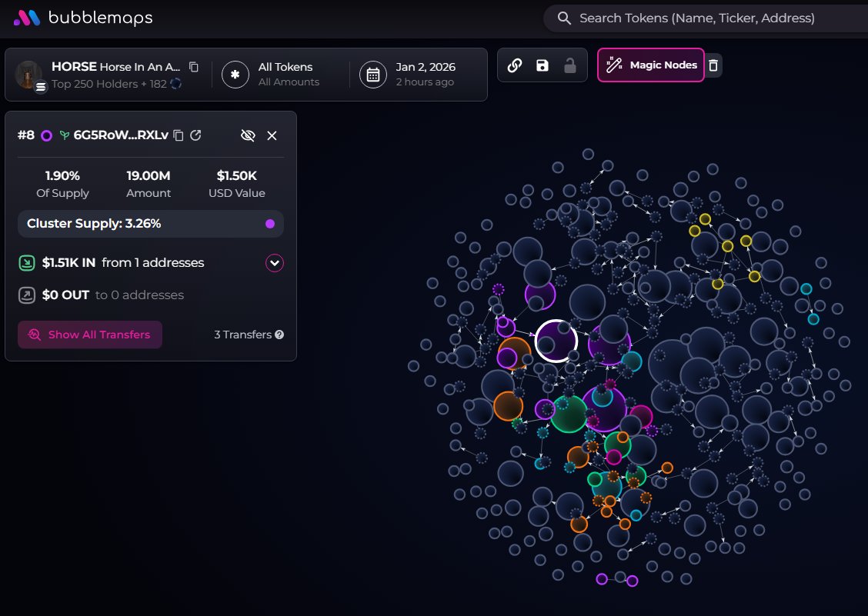Screen dimensions: 868x616
Task: Close the wallet #8 details panel
Action: pos(272,135)
